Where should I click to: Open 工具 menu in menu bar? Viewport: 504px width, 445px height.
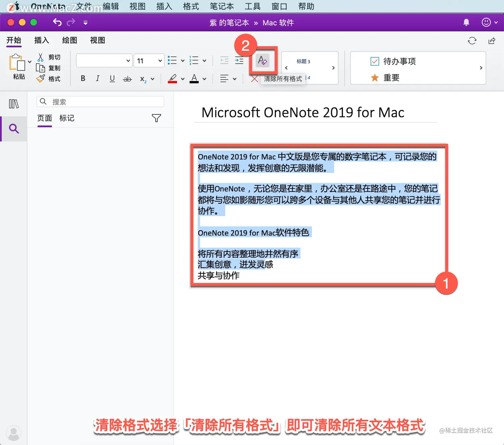point(253,6)
